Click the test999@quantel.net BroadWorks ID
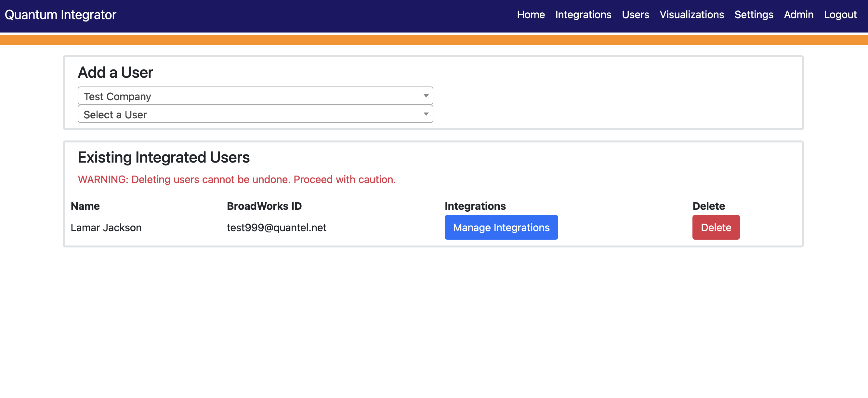The height and width of the screenshot is (398, 868). pos(276,228)
